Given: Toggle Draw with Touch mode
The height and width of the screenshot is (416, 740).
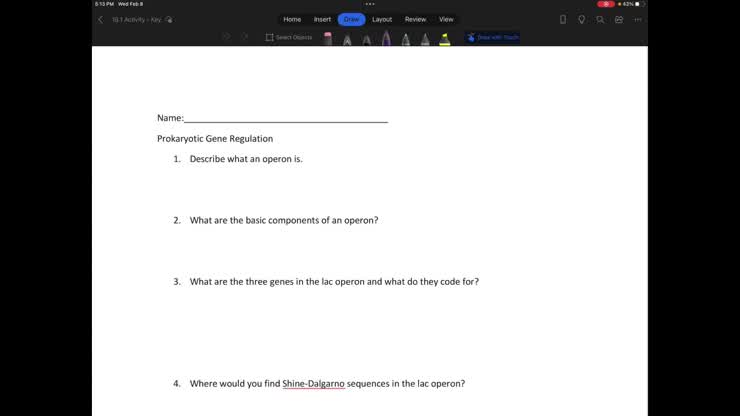Looking at the screenshot, I should point(492,38).
